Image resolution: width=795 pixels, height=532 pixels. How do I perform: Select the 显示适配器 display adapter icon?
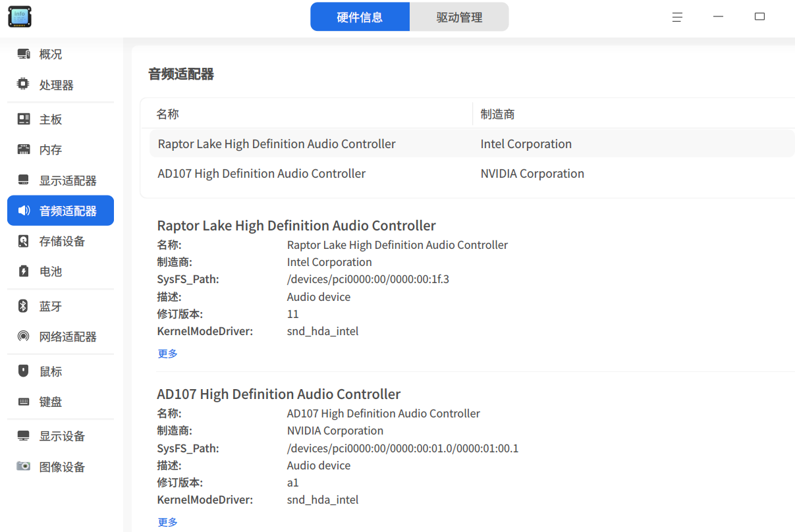pos(24,180)
